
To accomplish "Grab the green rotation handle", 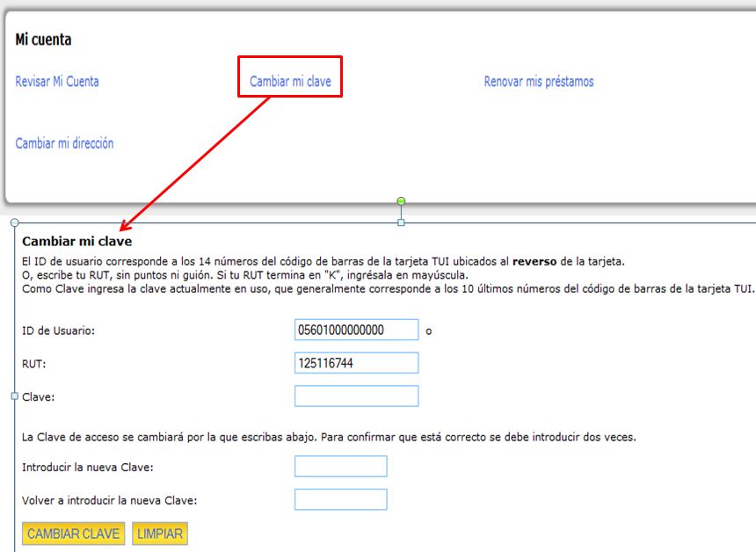I will tap(402, 202).
